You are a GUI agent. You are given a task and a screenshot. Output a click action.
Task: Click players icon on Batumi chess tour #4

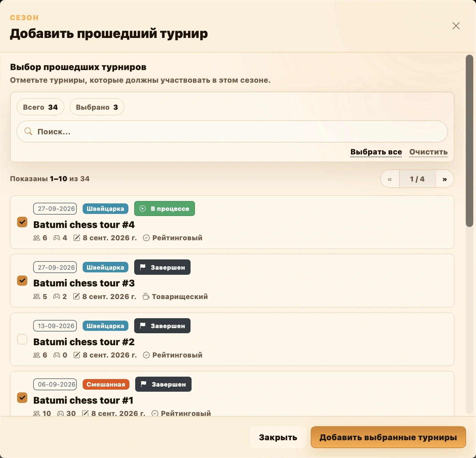coord(37,238)
